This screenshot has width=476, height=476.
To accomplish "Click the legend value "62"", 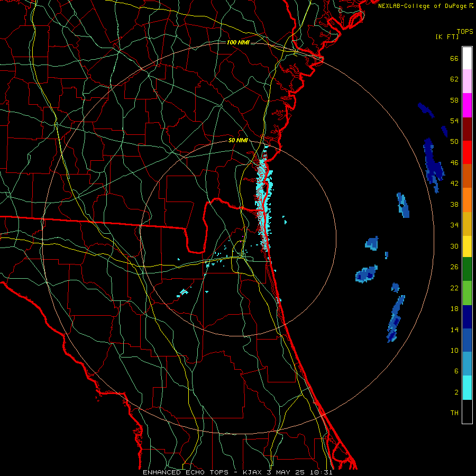I will coord(454,79).
